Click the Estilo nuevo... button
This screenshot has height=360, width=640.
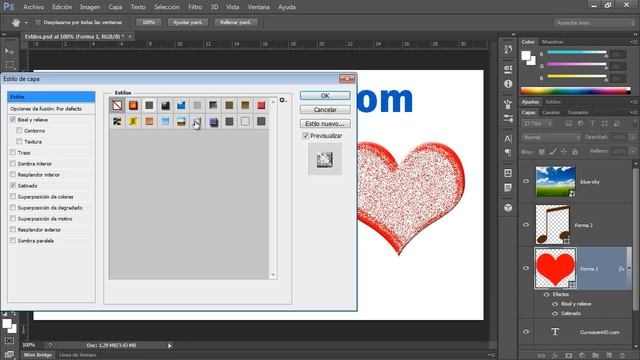325,123
